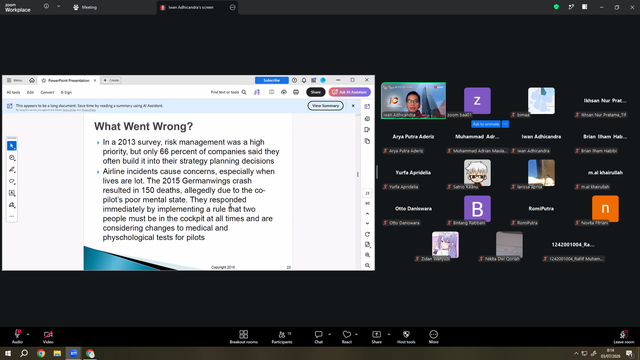Select Bintang Rabbani's B avatar tile

click(477, 209)
